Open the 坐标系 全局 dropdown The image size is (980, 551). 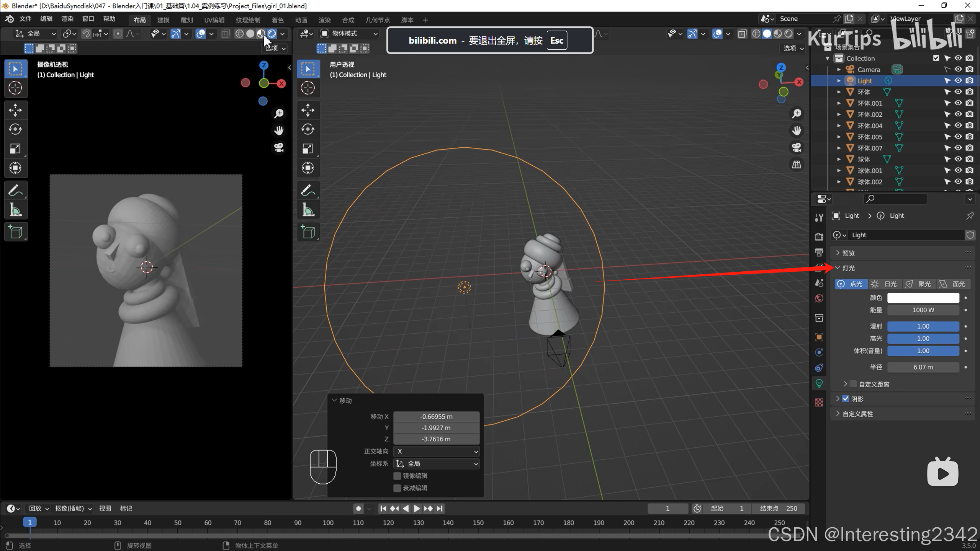pos(437,463)
